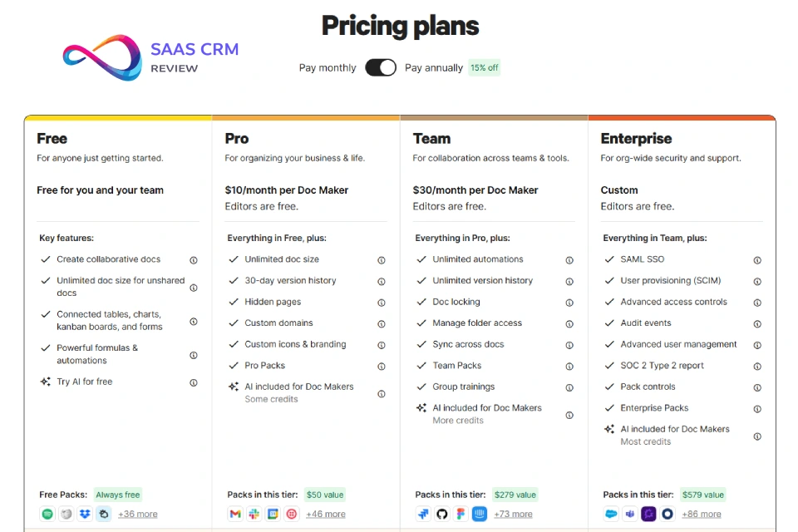Click the Figma pack icon in Team
Screen dimensions: 798x532
461,514
